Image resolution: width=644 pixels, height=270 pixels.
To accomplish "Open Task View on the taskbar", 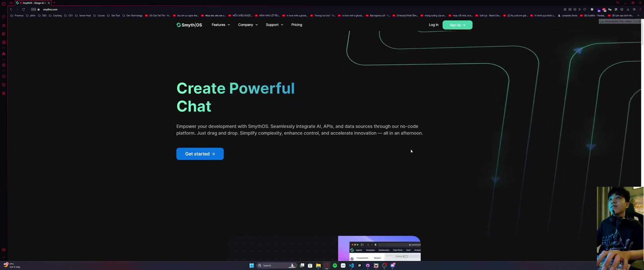I will click(x=302, y=265).
